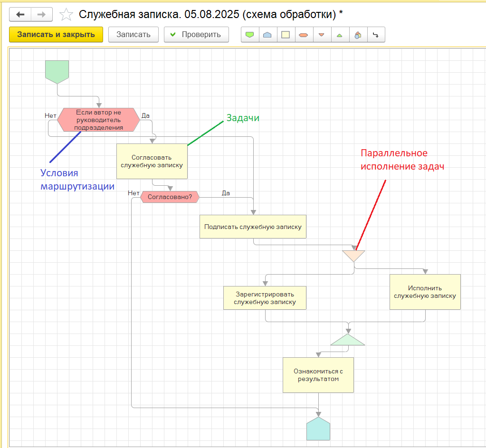Select the Согласовать служебную записку task block

coord(152,161)
